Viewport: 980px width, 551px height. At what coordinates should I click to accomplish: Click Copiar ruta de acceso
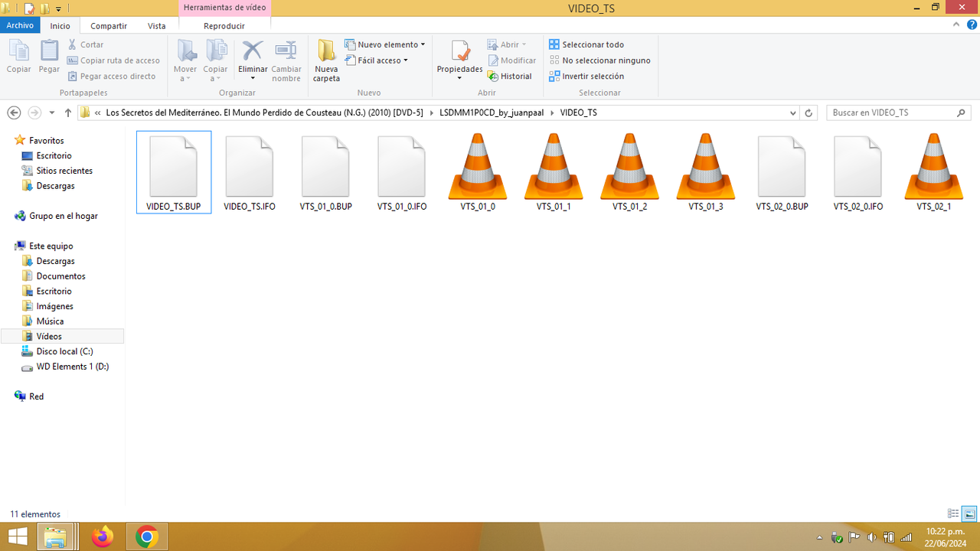pos(113,60)
